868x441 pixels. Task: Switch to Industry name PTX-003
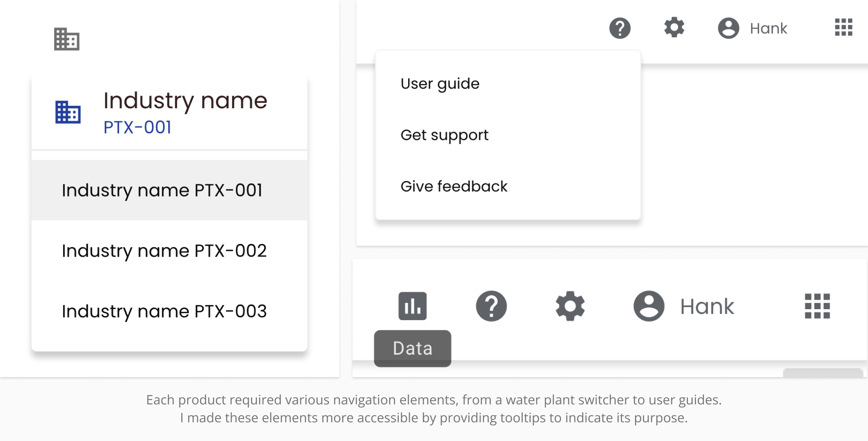pyautogui.click(x=164, y=311)
